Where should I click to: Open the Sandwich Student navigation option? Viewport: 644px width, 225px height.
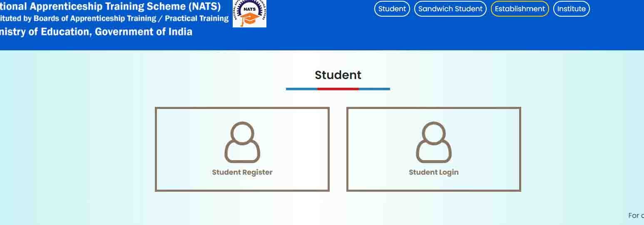[x=450, y=9]
